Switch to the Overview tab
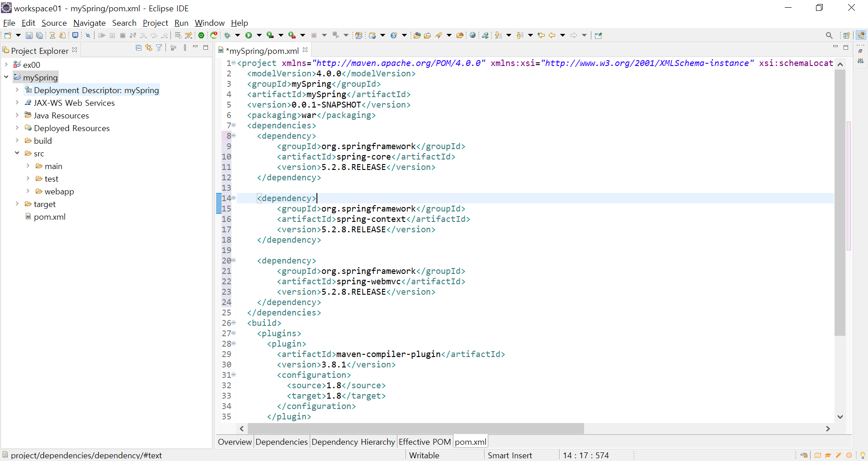Image resolution: width=868 pixels, height=461 pixels. click(235, 442)
